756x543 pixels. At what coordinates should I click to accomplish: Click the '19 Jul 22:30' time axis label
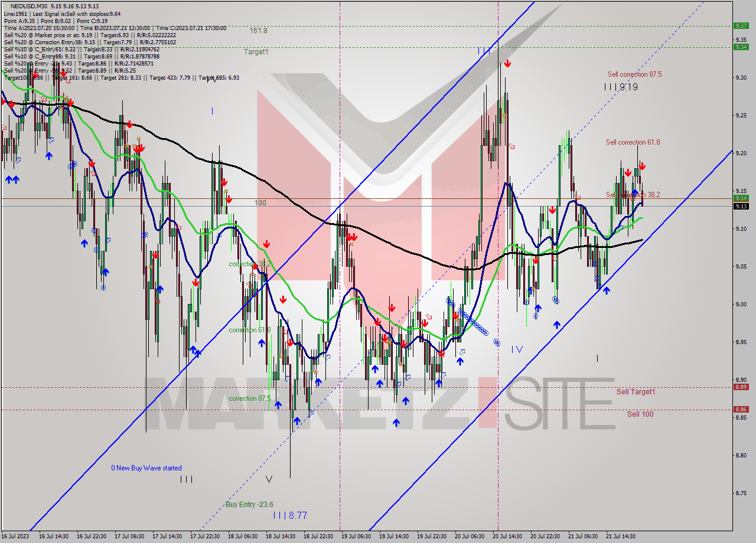[432, 537]
